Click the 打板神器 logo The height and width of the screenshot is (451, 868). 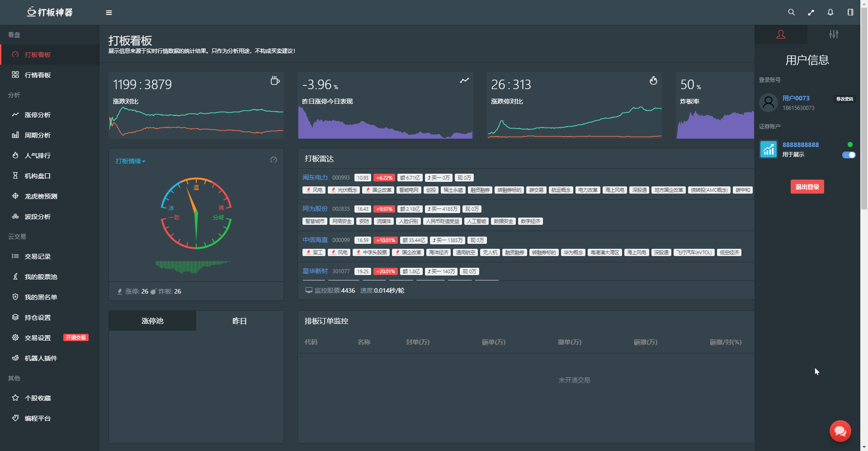pos(50,12)
